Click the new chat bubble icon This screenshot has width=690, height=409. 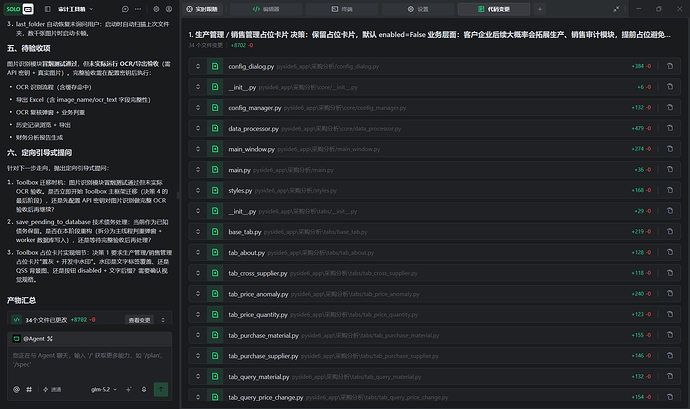(x=125, y=9)
